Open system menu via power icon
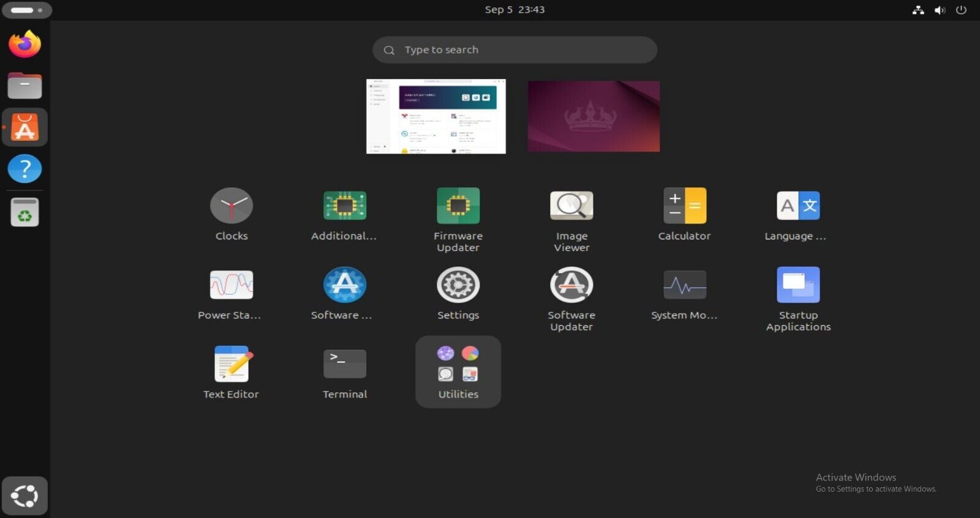 (x=961, y=10)
